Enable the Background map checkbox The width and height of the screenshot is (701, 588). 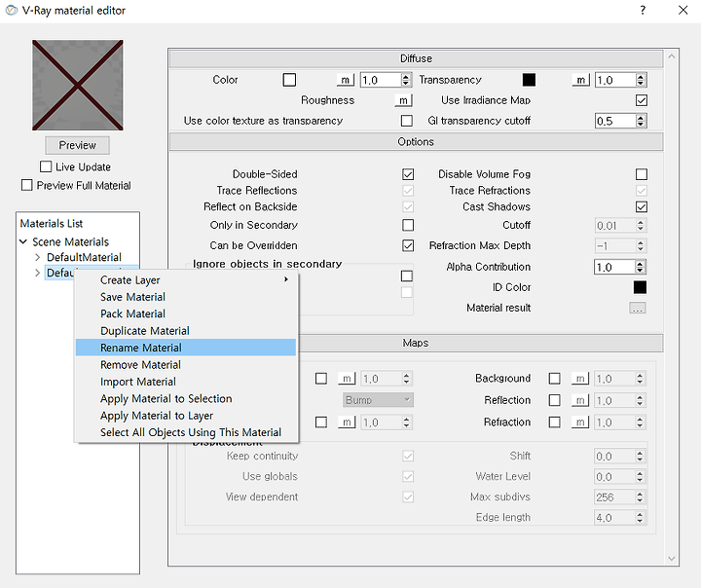coord(554,379)
